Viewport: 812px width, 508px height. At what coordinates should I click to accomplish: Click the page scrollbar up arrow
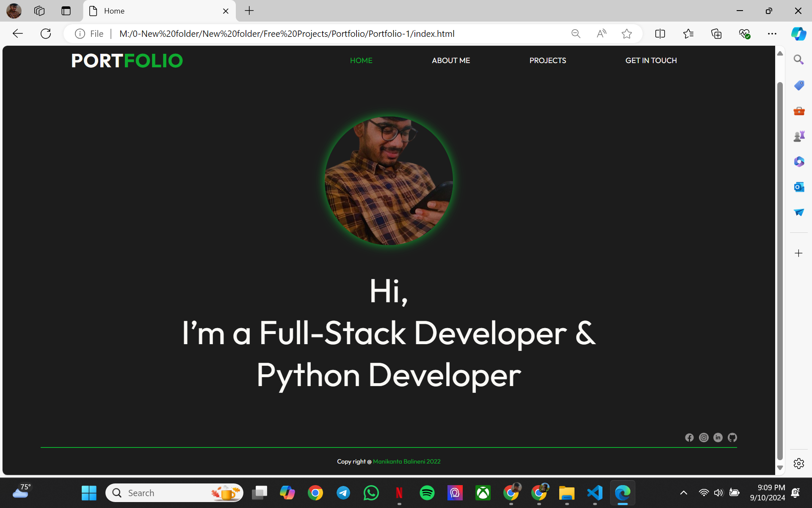tap(780, 53)
